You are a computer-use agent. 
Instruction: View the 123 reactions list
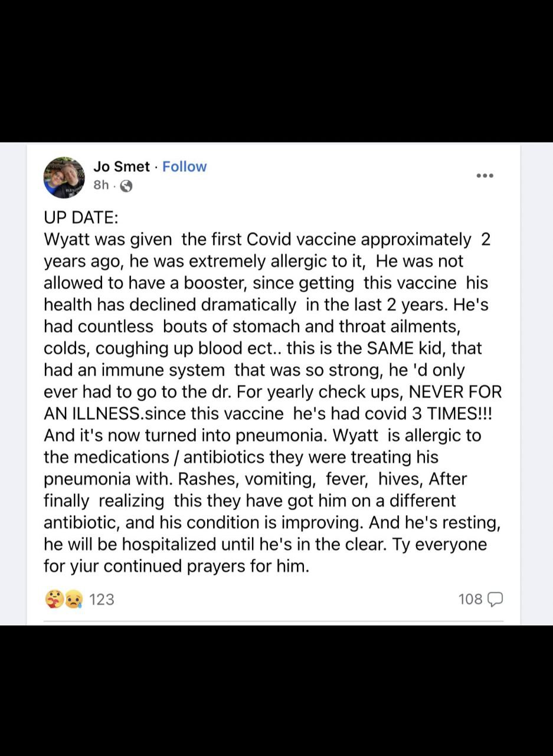(102, 599)
